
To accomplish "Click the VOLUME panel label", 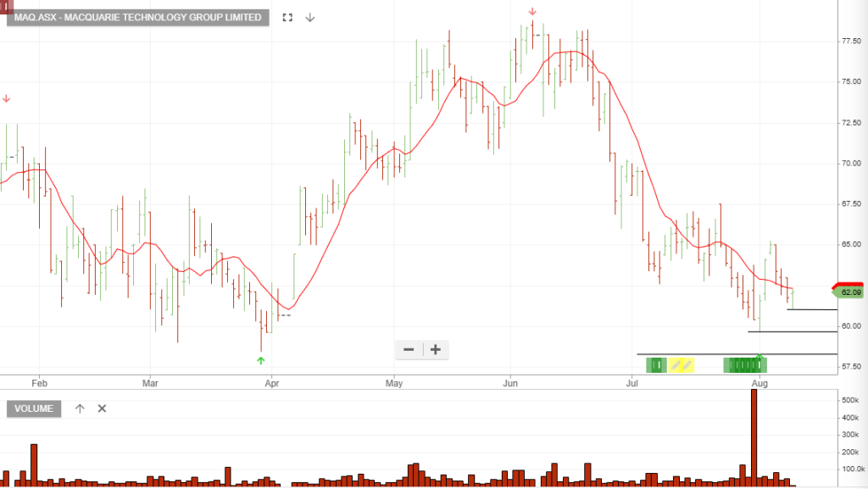I will [34, 408].
